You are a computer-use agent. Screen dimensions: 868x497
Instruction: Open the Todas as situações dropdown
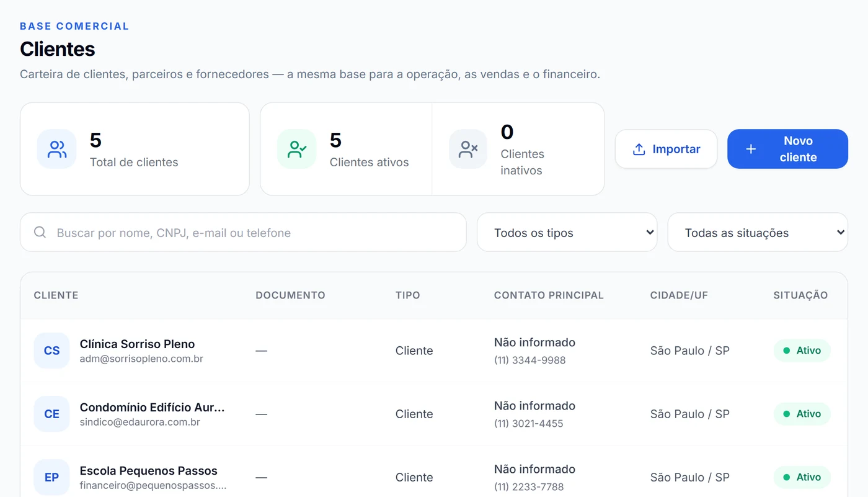coord(758,233)
